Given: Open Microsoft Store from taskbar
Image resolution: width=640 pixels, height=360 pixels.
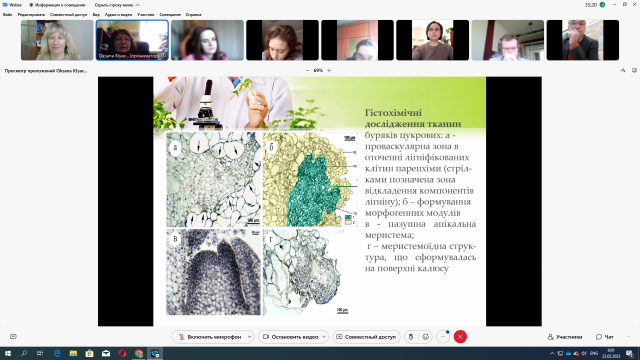Looking at the screenshot, I should pyautogui.click(x=89, y=353).
